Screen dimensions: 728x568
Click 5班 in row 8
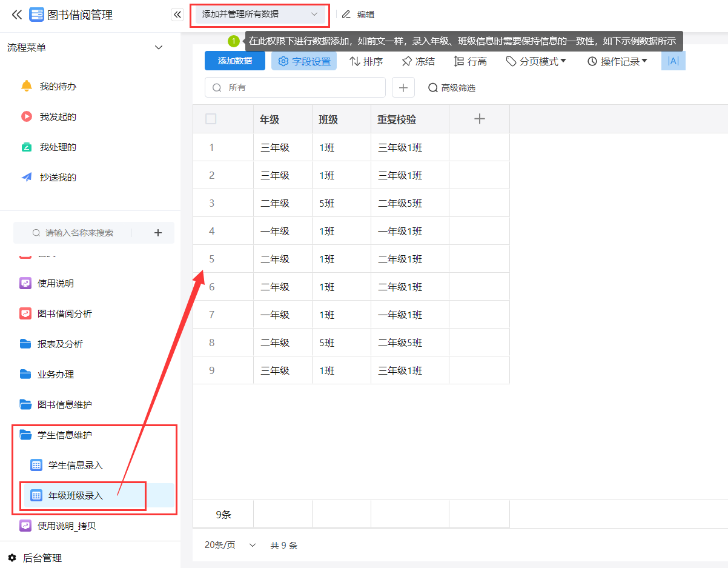tap(327, 342)
